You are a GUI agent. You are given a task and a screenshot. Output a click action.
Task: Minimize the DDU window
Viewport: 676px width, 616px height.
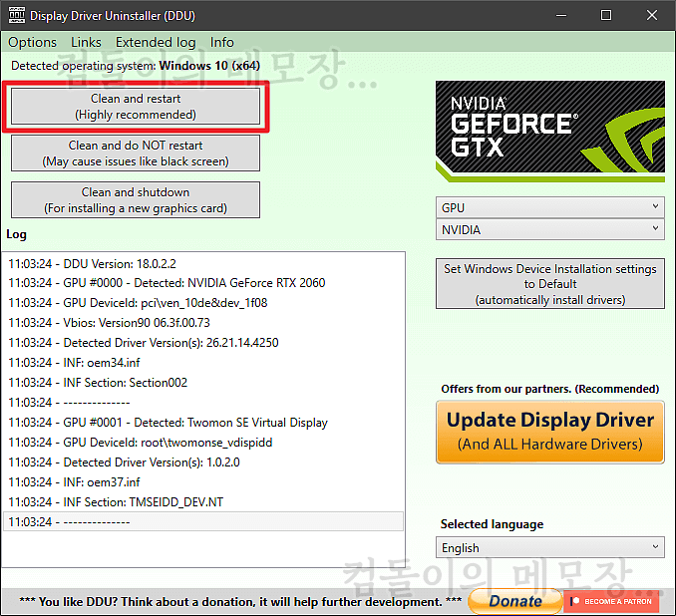(x=561, y=15)
